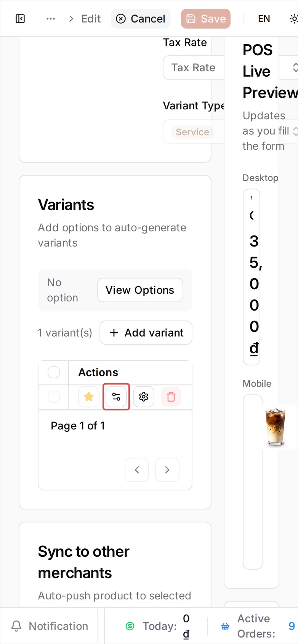Delete variant with red trash icon

pos(171,397)
